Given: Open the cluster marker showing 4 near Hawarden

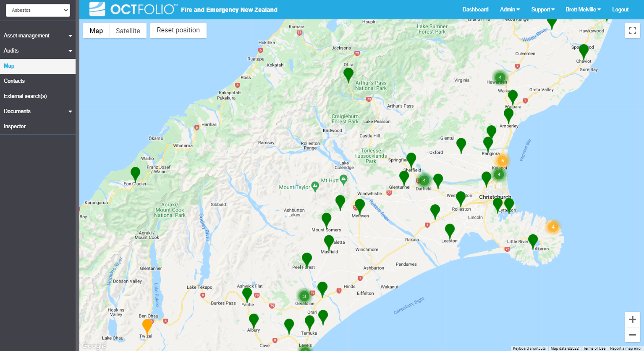Looking at the screenshot, I should point(500,77).
